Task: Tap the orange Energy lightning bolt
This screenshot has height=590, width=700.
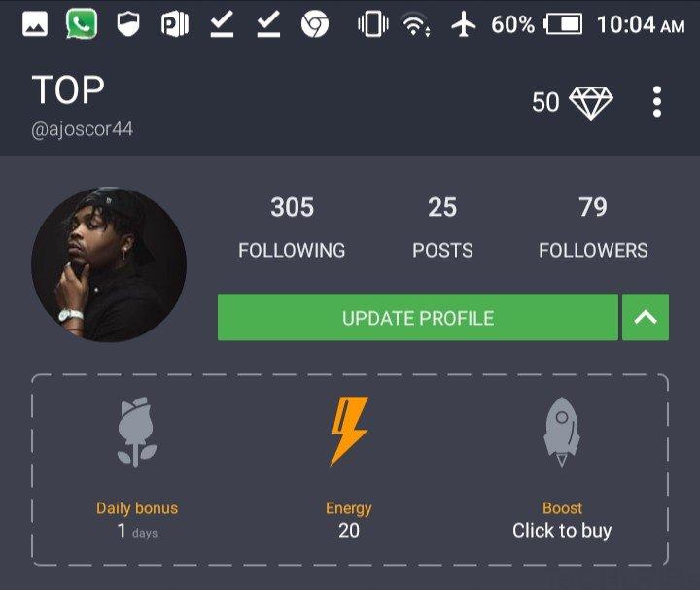Action: point(349,432)
